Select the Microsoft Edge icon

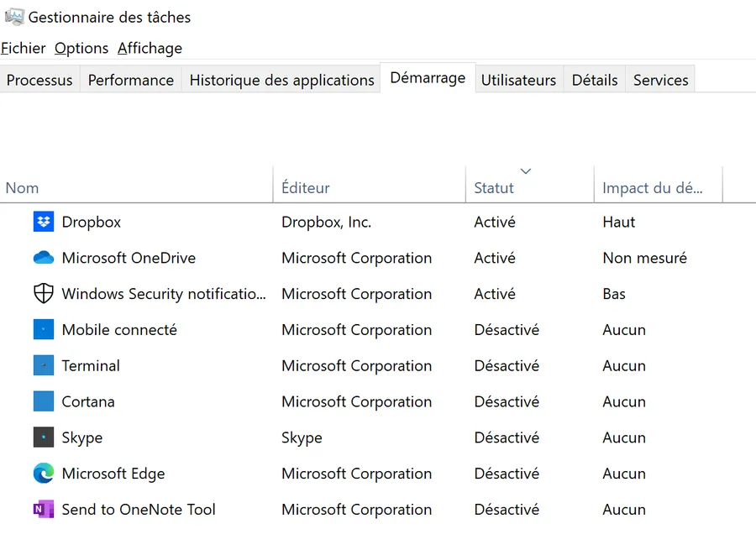point(44,474)
